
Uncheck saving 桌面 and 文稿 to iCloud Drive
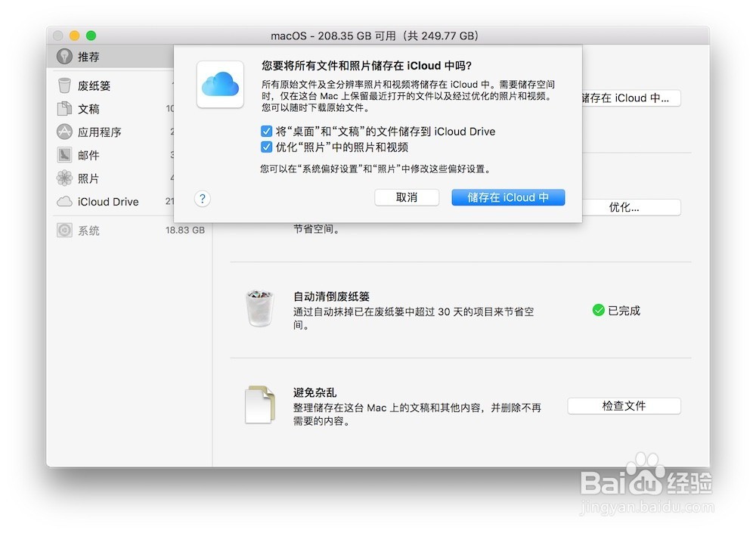pyautogui.click(x=266, y=132)
